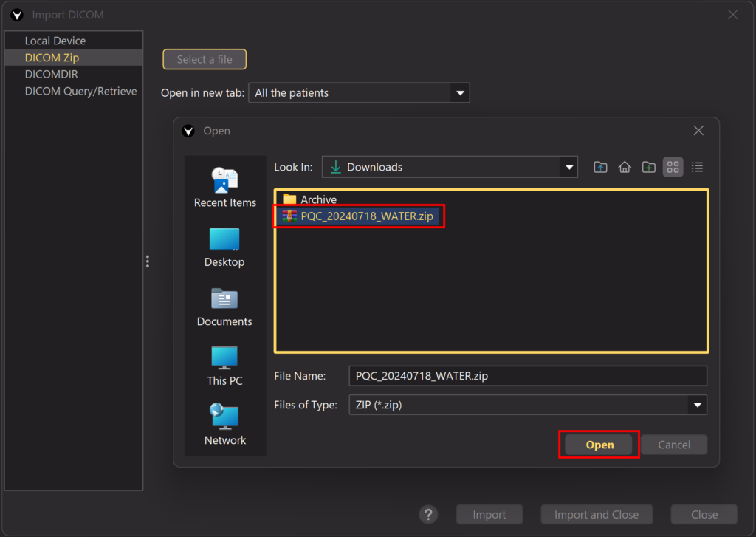
Task: Click inside the File Name field
Action: pos(528,376)
